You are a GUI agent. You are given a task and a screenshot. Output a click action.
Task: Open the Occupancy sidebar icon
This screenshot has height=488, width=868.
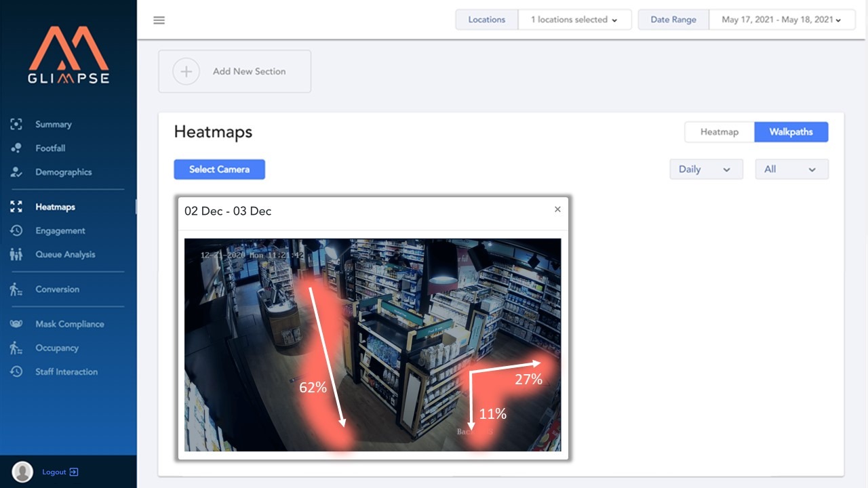[x=16, y=348]
